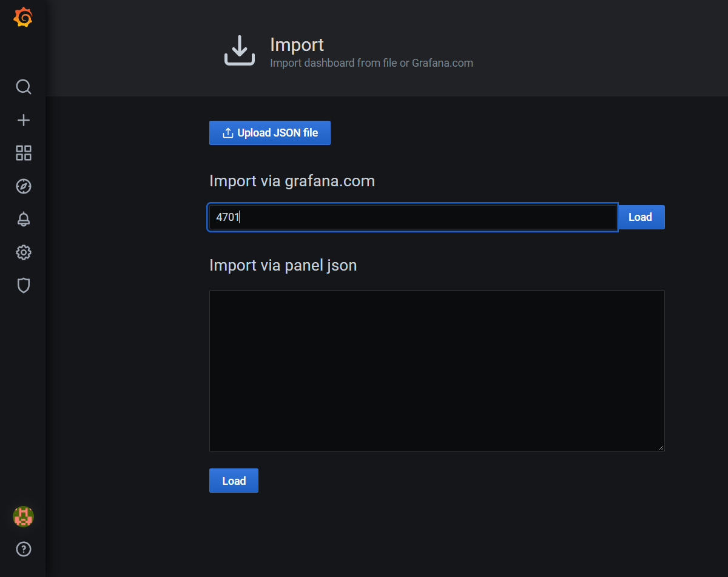This screenshot has width=728, height=577.
Task: Click the Import download icon in header
Action: (239, 50)
